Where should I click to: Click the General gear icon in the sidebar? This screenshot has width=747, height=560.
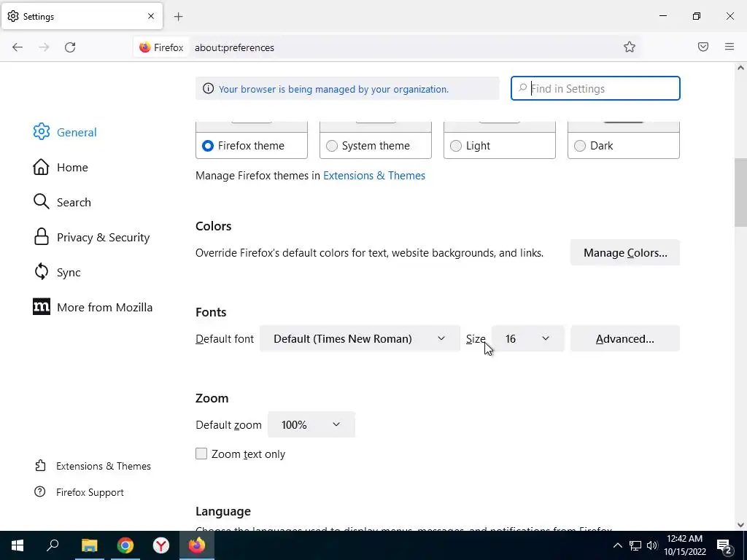42,132
